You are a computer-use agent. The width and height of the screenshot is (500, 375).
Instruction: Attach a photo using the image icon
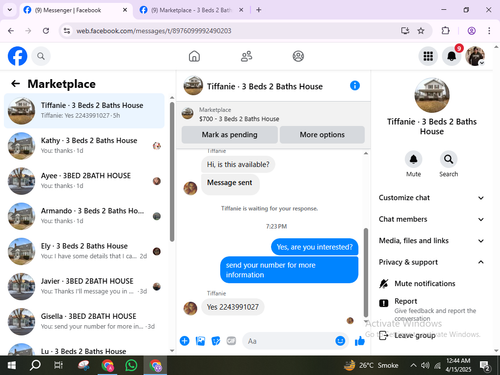(x=200, y=341)
